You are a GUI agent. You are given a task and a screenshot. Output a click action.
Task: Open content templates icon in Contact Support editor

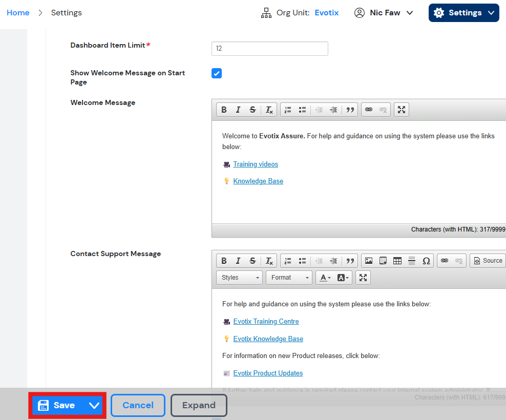383,261
